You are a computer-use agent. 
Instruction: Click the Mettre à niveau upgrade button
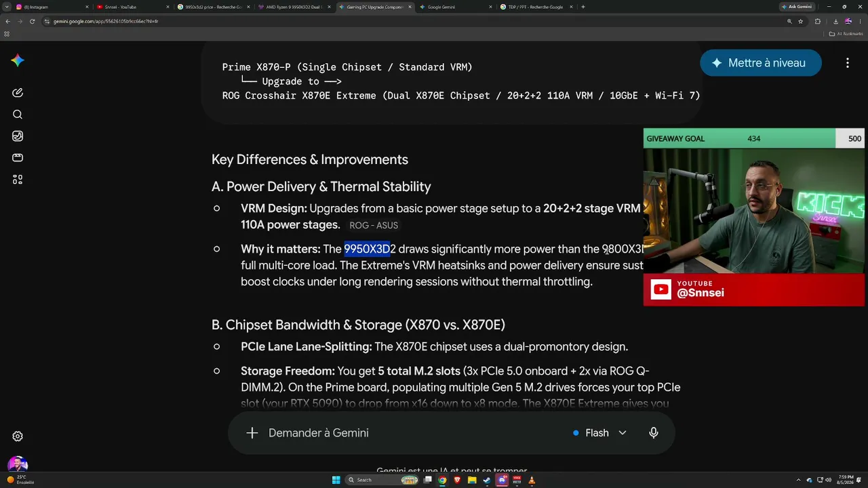coord(761,63)
